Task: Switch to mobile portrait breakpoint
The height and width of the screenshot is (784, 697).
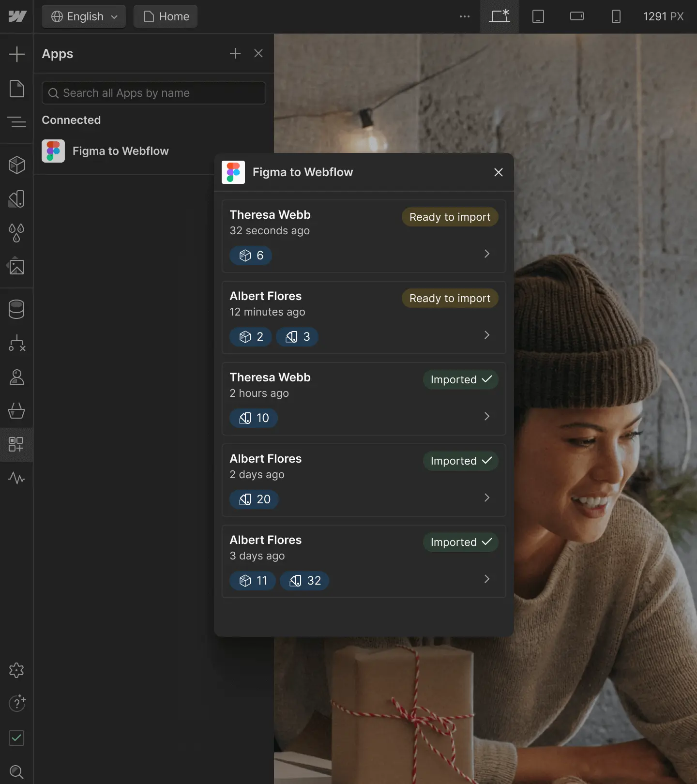Action: [616, 16]
